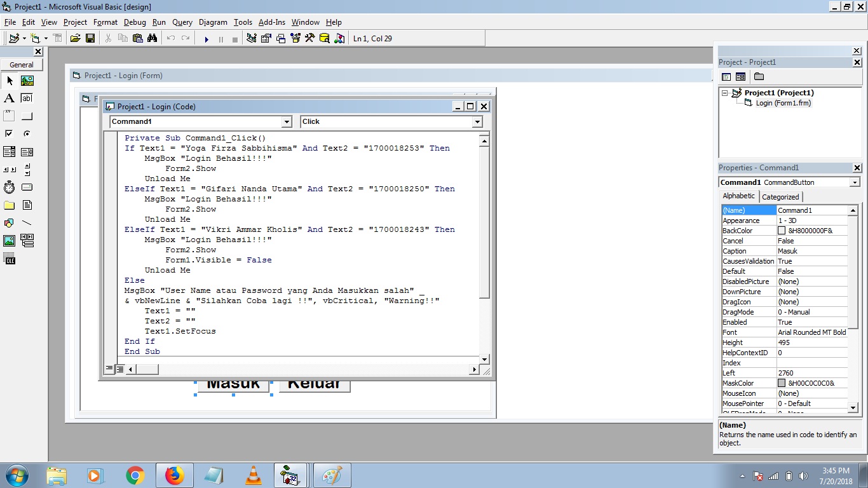Image resolution: width=868 pixels, height=488 pixels.
Task: Open the Click procedure dropdown
Action: click(477, 121)
